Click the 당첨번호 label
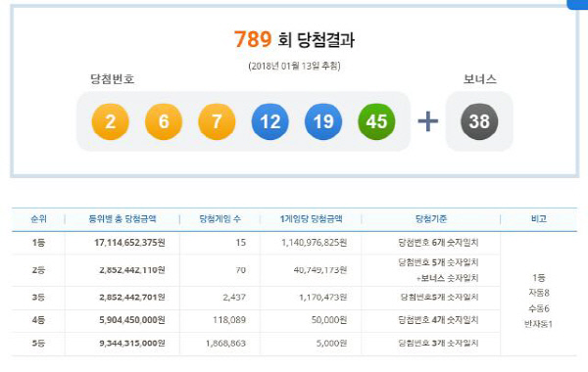This screenshot has width=588, height=372. (x=112, y=79)
